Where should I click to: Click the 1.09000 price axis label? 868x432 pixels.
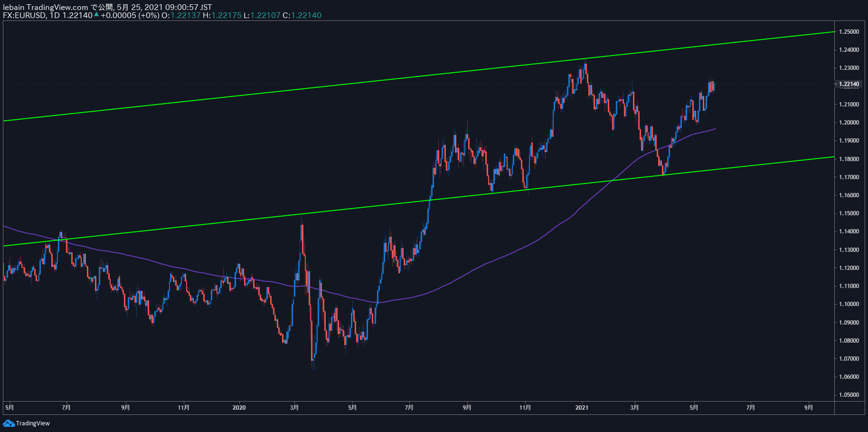[x=849, y=323]
